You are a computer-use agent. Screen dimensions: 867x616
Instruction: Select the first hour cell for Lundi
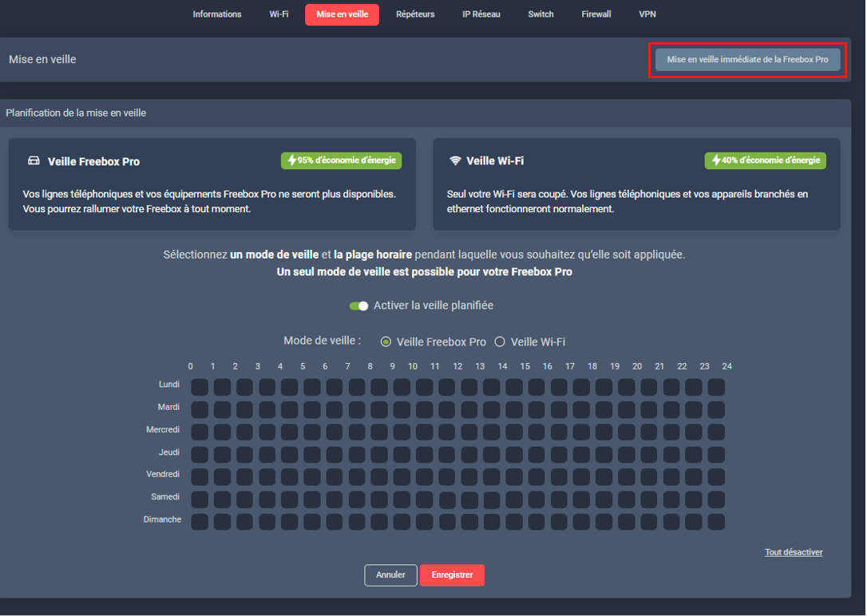[x=200, y=388]
